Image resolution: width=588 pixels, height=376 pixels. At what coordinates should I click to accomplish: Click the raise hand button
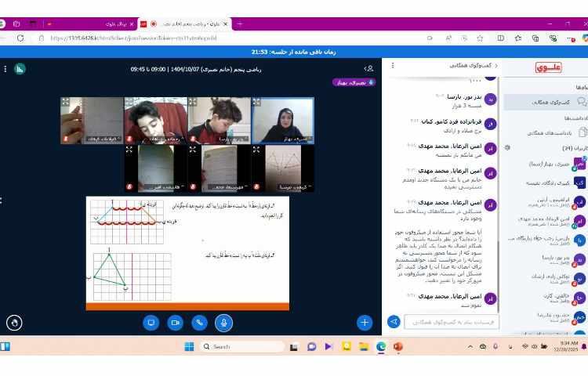(14, 323)
